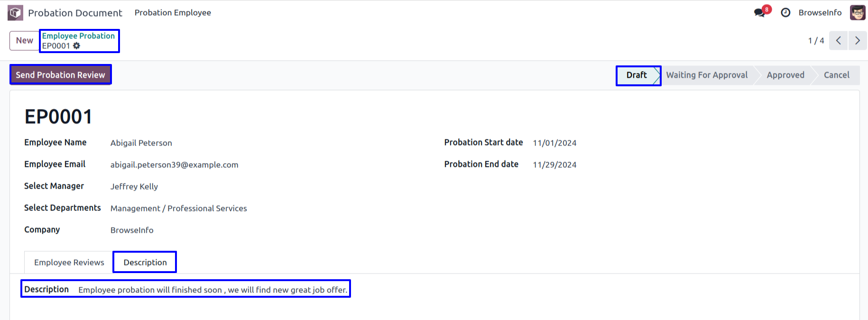Open the chat messages icon
868x320 pixels.
pos(760,13)
